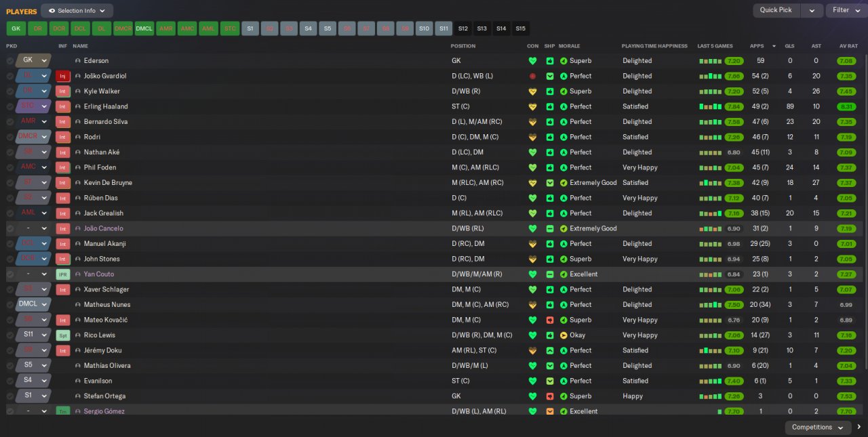Open Kevin De Bruyne's player profile

(108, 182)
